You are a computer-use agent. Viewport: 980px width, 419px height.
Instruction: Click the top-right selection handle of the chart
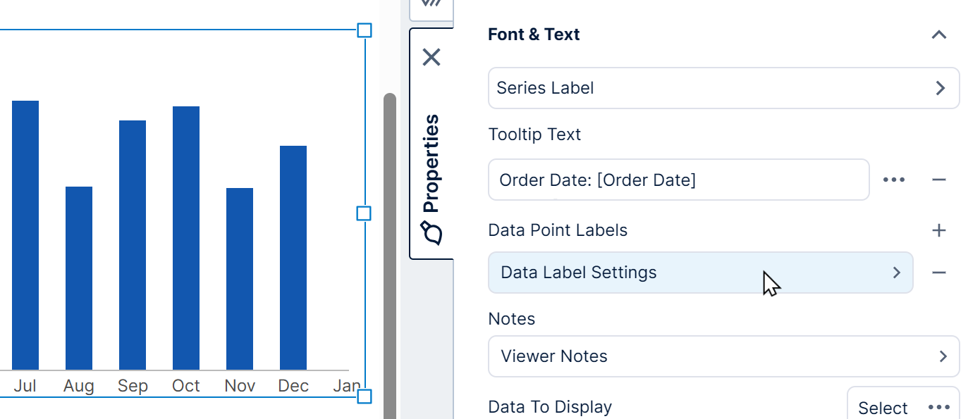[365, 30]
